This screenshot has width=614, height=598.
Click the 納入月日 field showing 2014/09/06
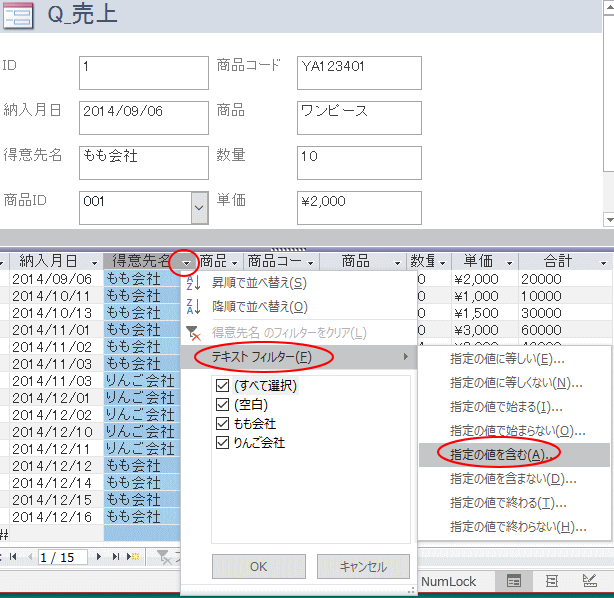click(x=144, y=118)
